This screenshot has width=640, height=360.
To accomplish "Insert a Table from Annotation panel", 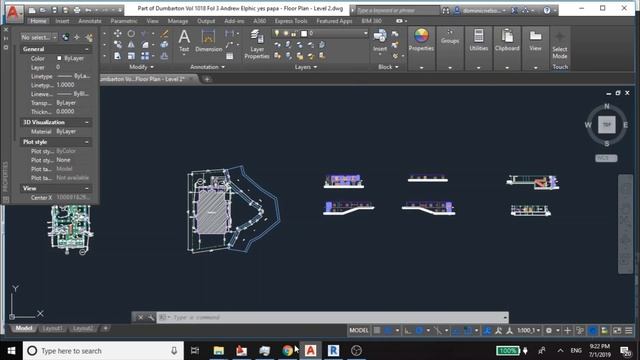I will click(x=230, y=56).
